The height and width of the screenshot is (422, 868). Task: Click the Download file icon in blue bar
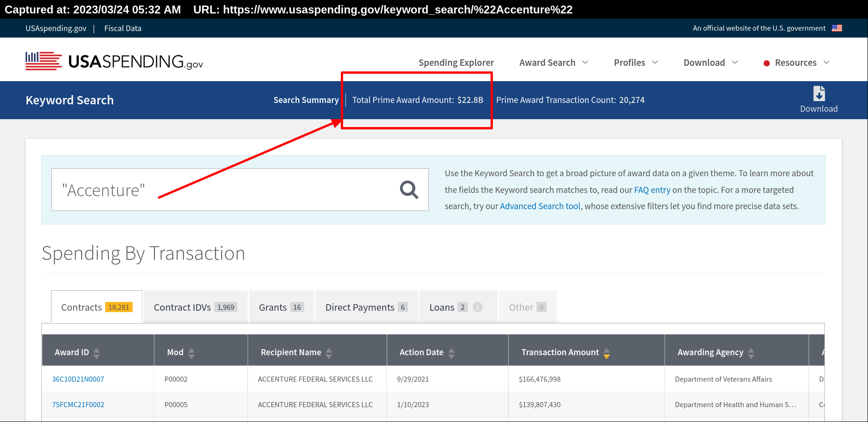coord(819,93)
